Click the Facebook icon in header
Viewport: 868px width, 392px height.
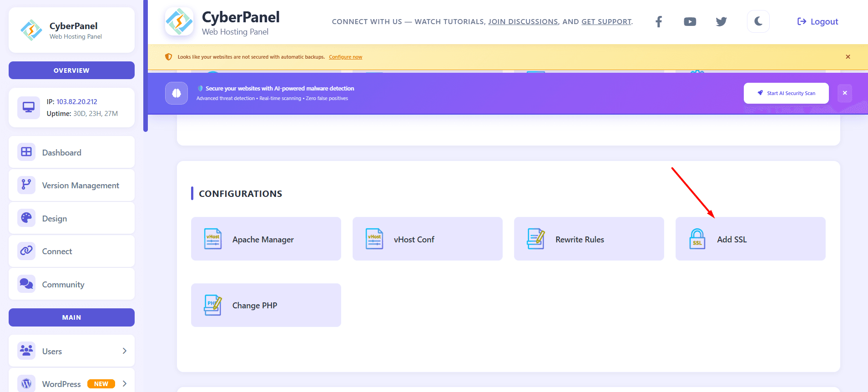point(658,21)
